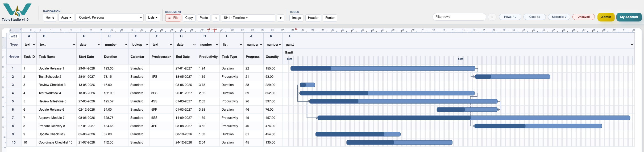Open the Image tool
Image resolution: width=644 pixels, height=152 pixels.
coord(297,18)
